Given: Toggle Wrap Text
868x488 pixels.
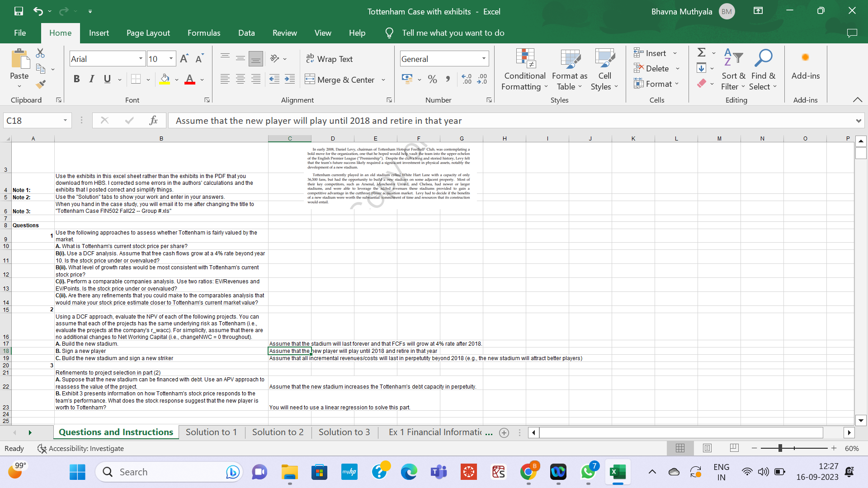Looking at the screenshot, I should 330,59.
